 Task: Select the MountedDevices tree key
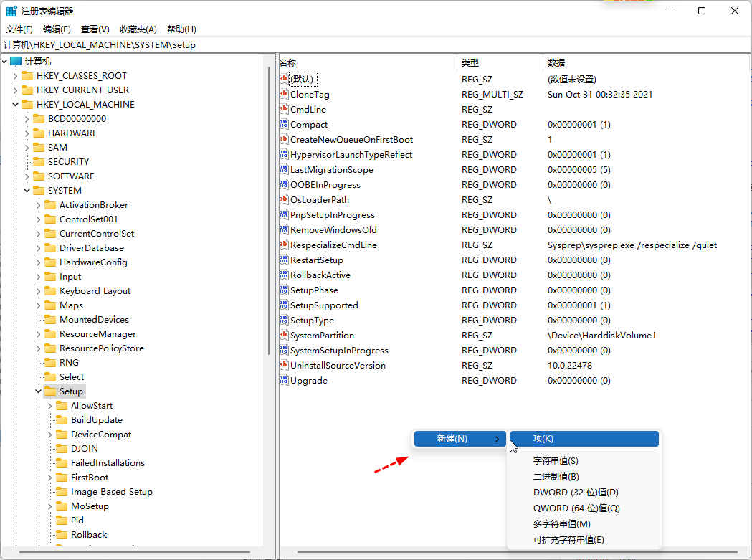pyautogui.click(x=94, y=320)
